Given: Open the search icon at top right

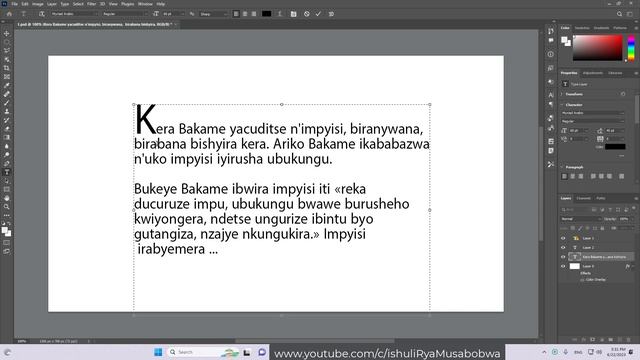Looking at the screenshot, I should (x=619, y=14).
